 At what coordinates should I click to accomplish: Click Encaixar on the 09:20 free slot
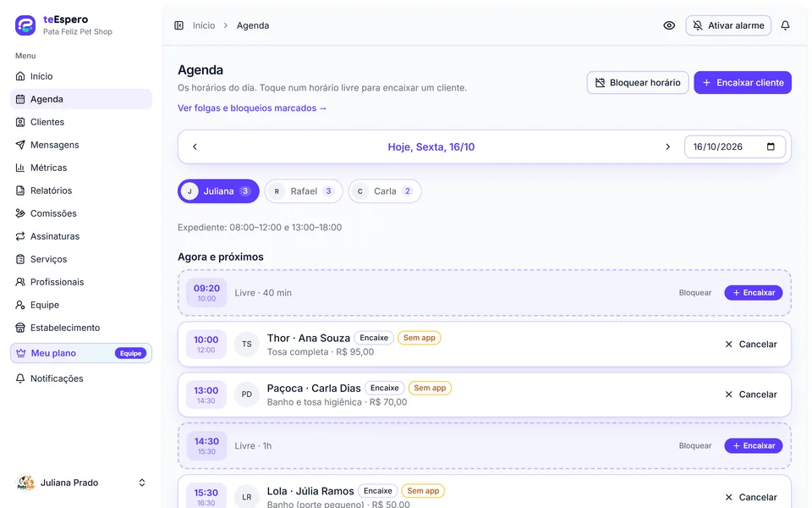tap(753, 292)
